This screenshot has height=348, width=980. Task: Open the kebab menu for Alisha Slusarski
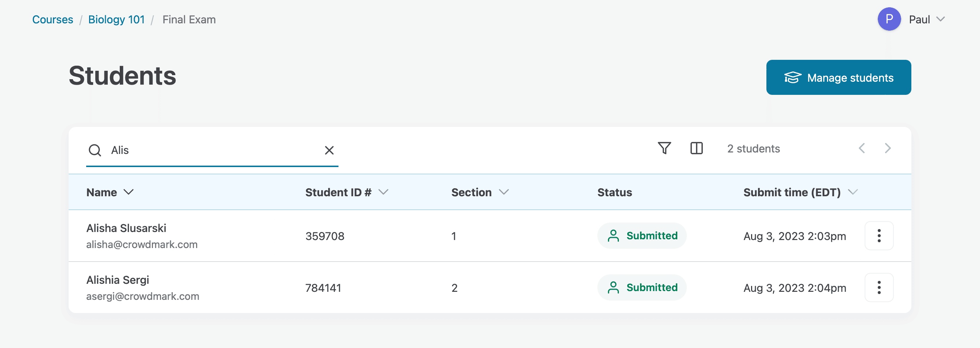point(879,236)
